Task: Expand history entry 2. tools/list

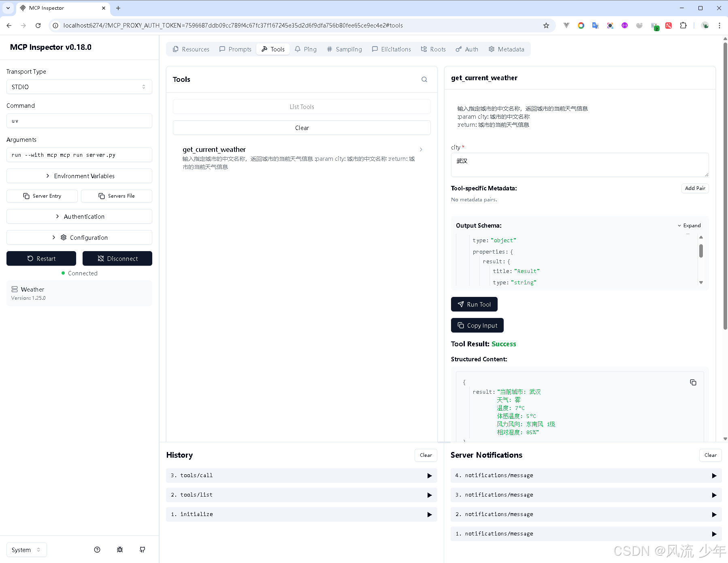Action: [302, 495]
